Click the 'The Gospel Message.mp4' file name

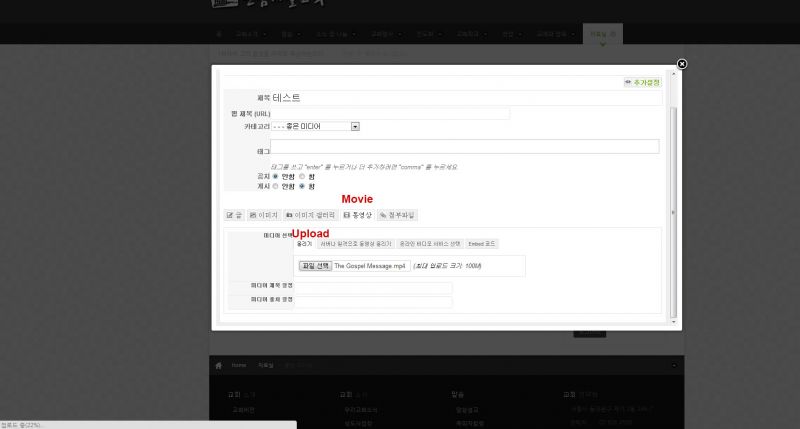click(369, 266)
